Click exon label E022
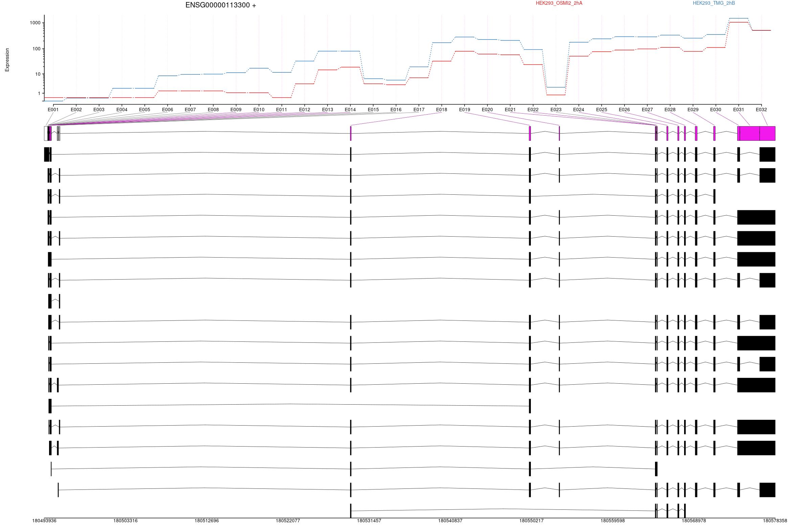The width and height of the screenshot is (812, 527). (533, 110)
